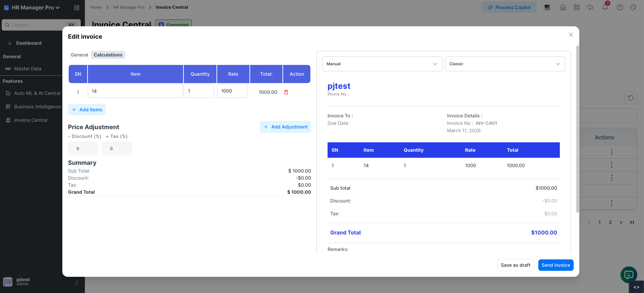The width and height of the screenshot is (644, 293).
Task: Click March 11, 2026 date text
Action: (464, 131)
